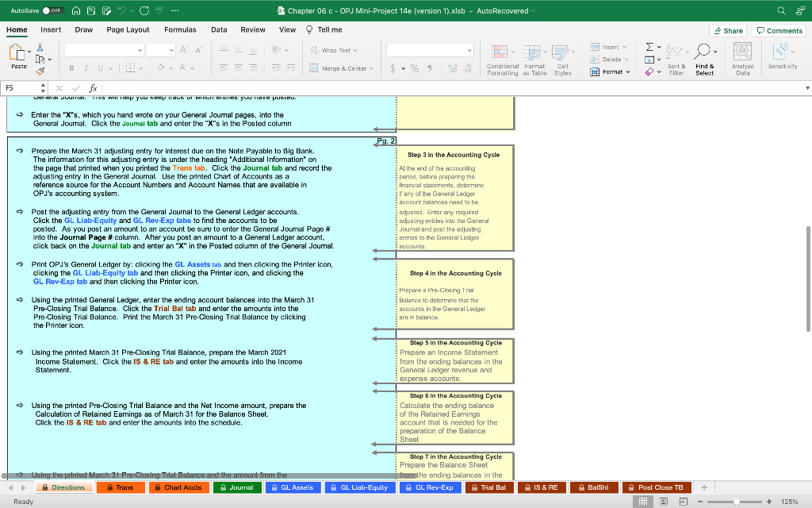Open the Trial Bal sheet tab
Image resolution: width=812 pixels, height=508 pixels.
tap(489, 487)
